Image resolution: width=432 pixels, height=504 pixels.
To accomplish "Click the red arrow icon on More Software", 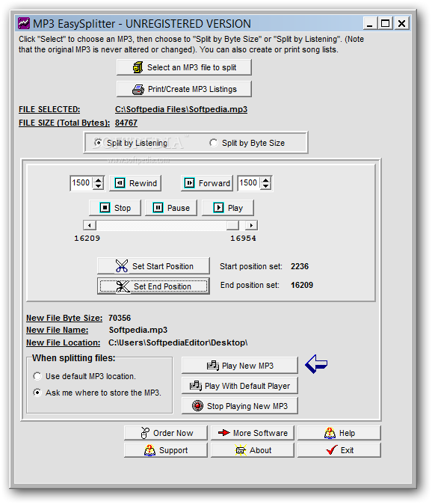I will (224, 433).
